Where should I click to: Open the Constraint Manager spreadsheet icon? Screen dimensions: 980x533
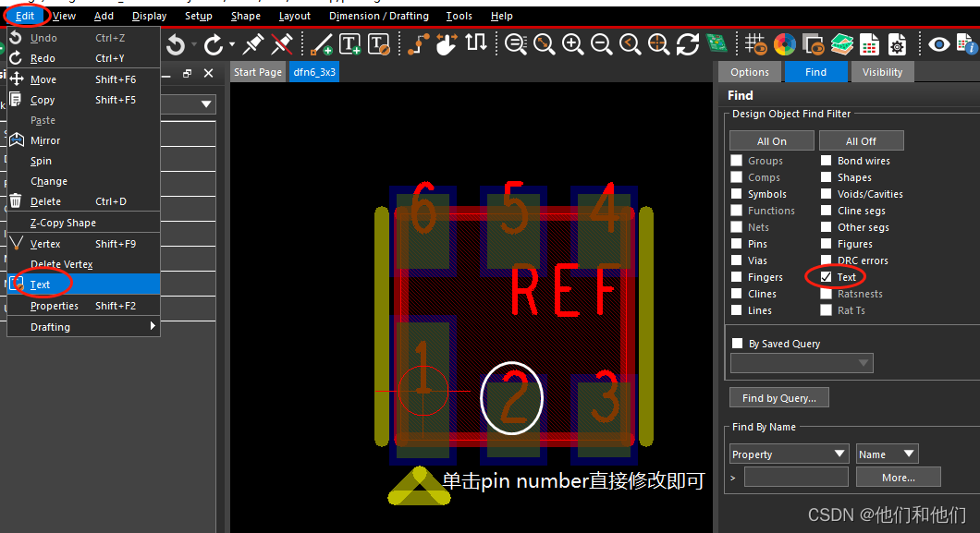870,44
